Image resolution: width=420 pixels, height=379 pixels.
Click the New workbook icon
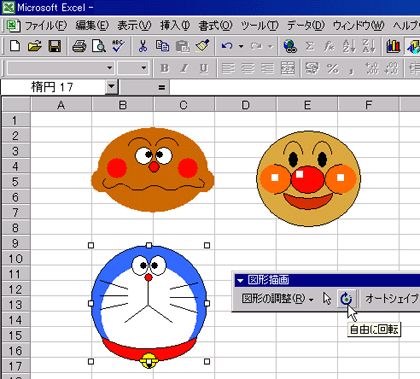click(x=15, y=46)
